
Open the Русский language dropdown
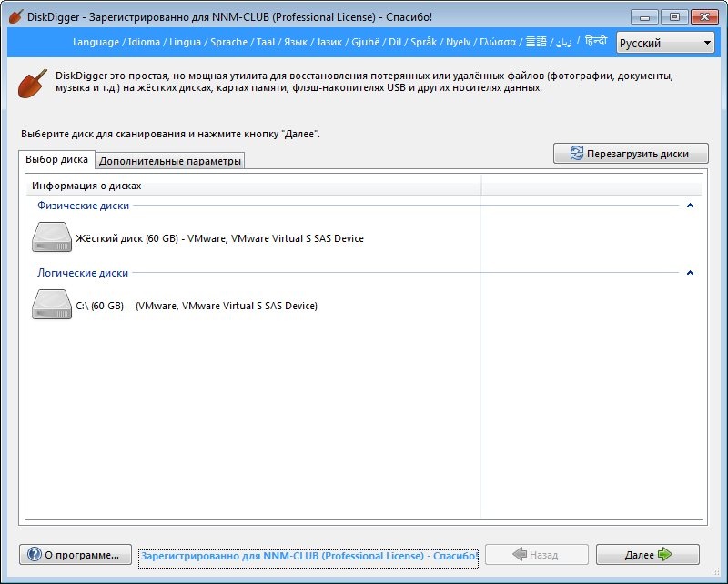[665, 43]
